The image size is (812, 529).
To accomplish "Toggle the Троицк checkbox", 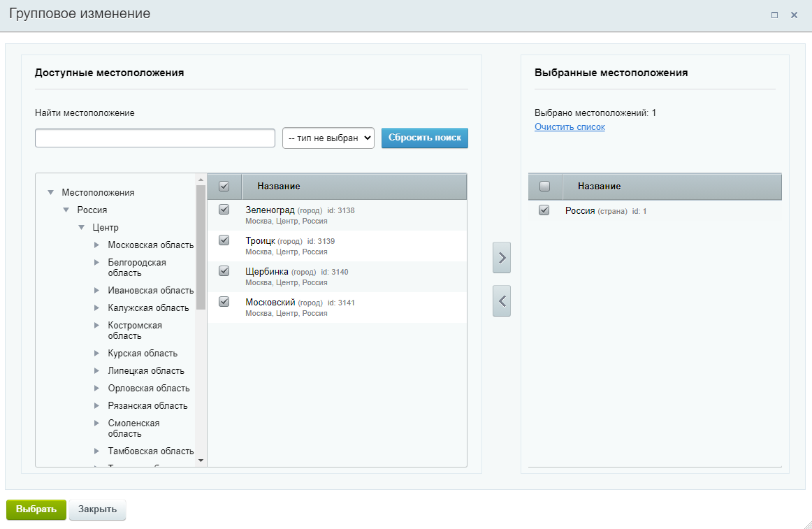I will [224, 240].
